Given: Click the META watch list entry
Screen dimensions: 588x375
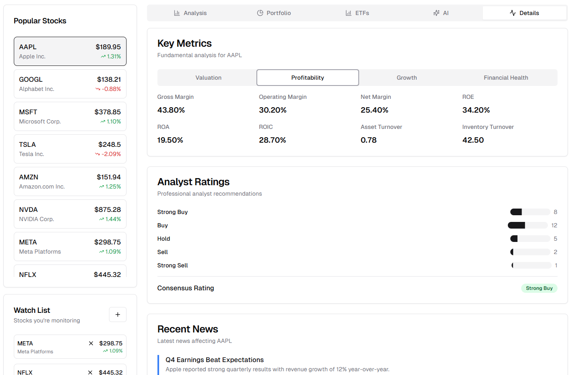Looking at the screenshot, I should (x=70, y=347).
